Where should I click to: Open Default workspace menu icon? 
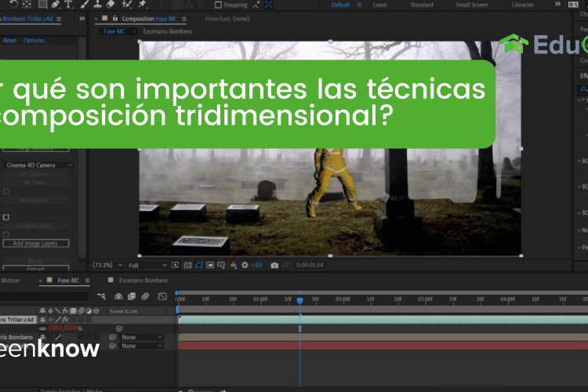pos(359,5)
